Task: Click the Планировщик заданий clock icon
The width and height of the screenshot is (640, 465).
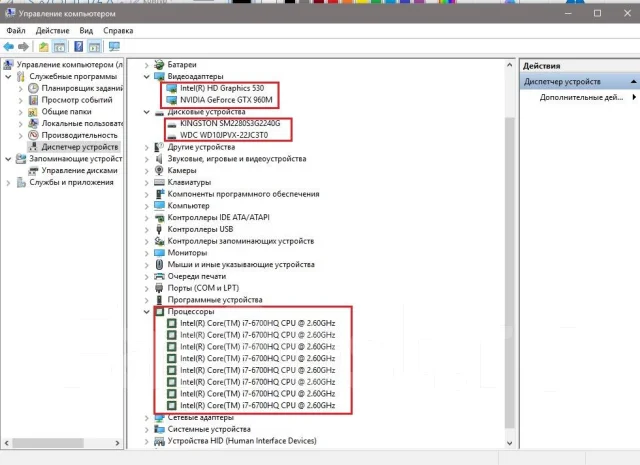Action: point(33,88)
